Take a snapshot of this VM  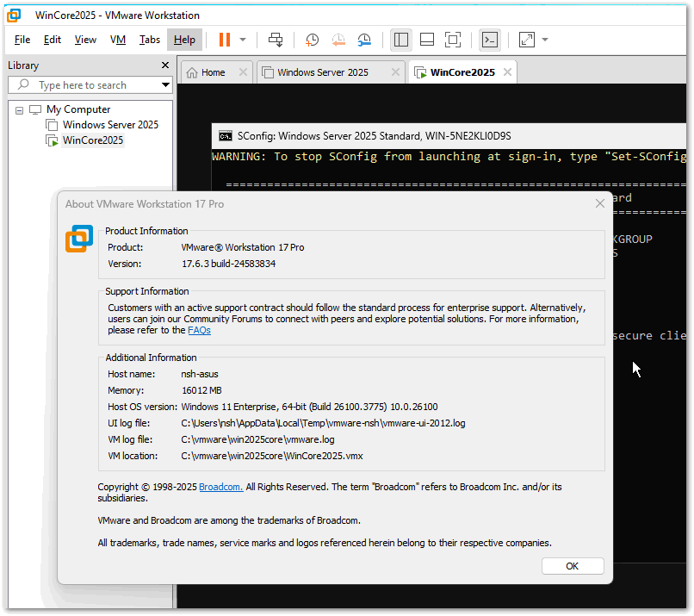tap(312, 40)
